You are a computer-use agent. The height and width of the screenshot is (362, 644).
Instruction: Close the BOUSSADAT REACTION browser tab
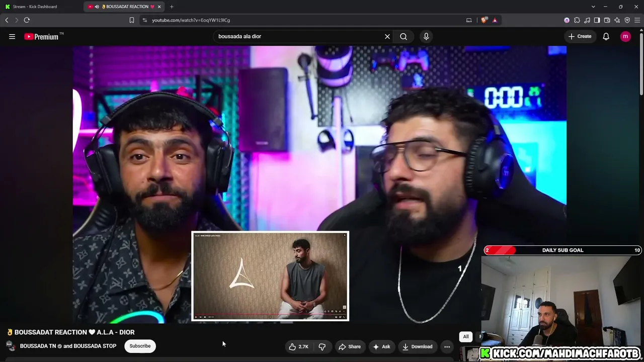159,7
